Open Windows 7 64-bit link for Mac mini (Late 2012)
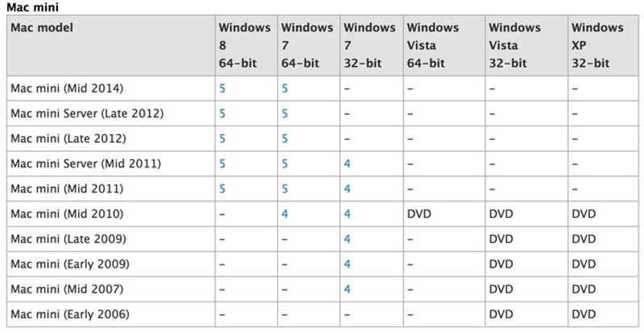Image resolution: width=644 pixels, height=332 pixels. tap(285, 138)
